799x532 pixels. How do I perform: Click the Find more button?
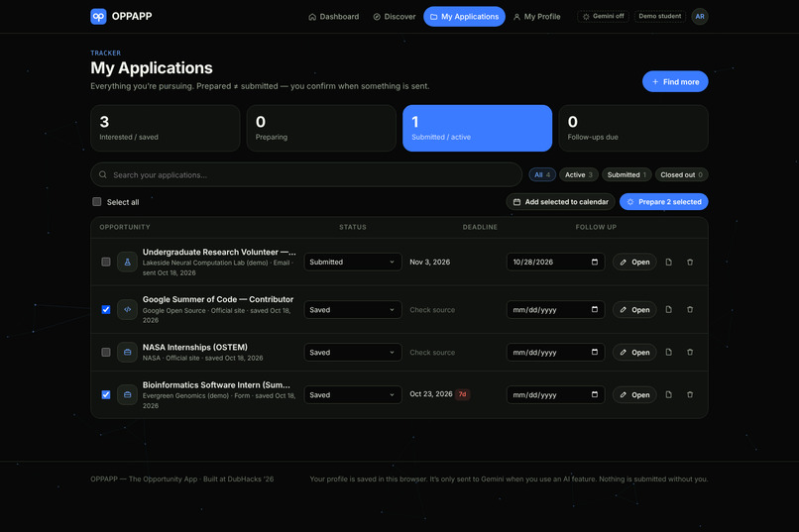tap(675, 81)
